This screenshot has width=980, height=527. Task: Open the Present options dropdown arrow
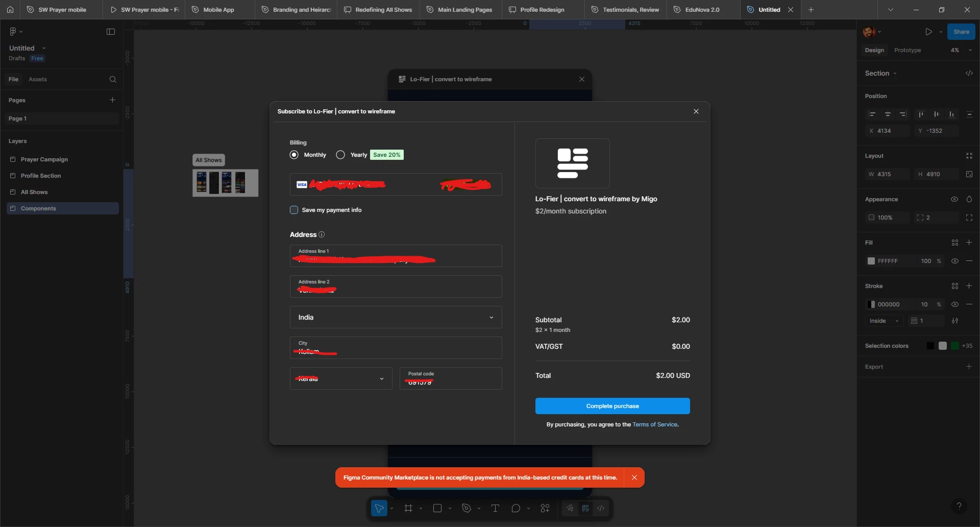point(941,32)
